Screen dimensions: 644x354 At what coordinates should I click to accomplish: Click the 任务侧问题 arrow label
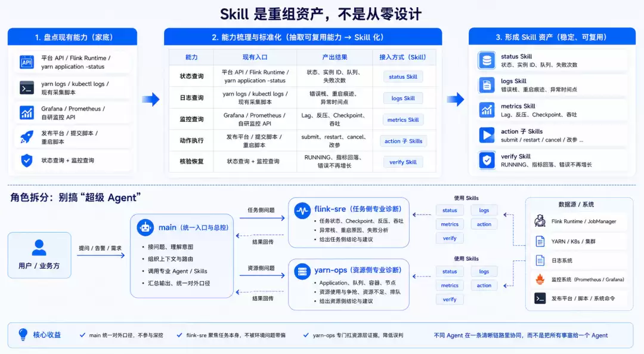(261, 210)
